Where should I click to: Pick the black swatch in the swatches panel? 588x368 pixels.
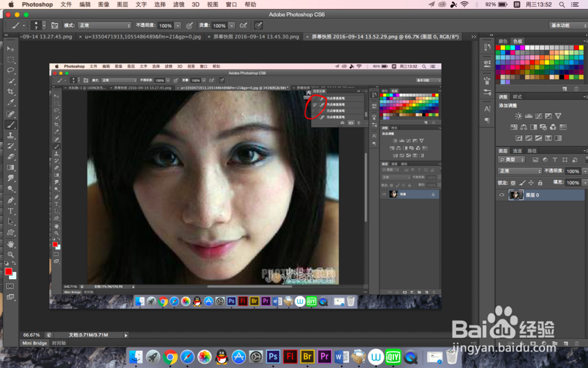tap(562, 77)
